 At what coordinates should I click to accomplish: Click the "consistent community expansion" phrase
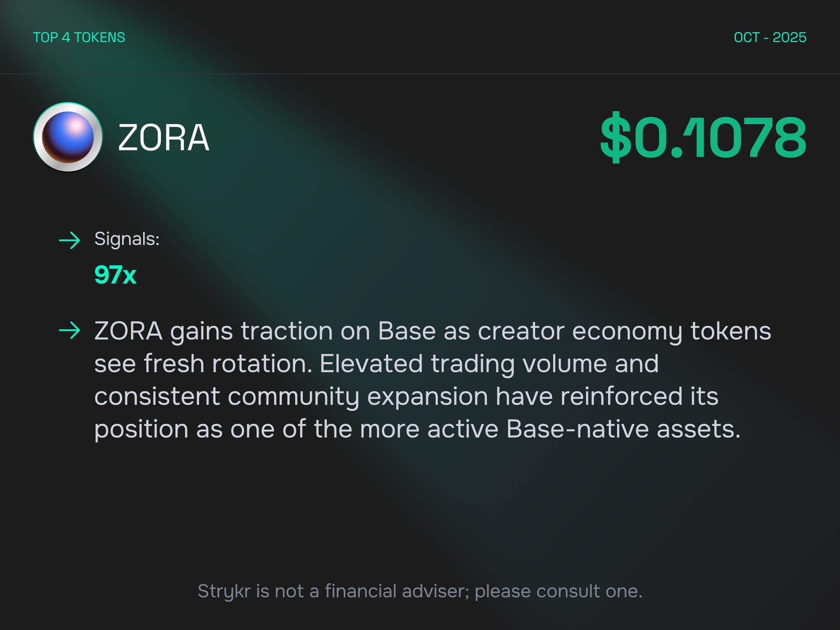tap(290, 396)
